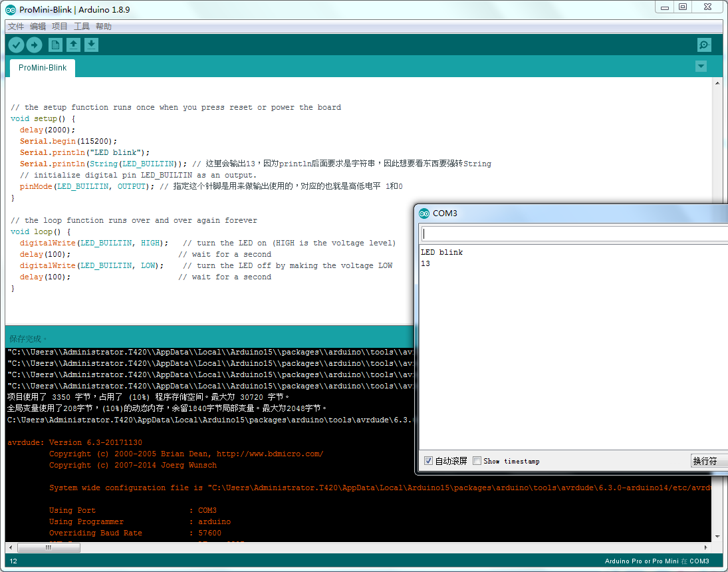
Task: Open the Serial Monitor magnifier icon
Action: tap(704, 45)
